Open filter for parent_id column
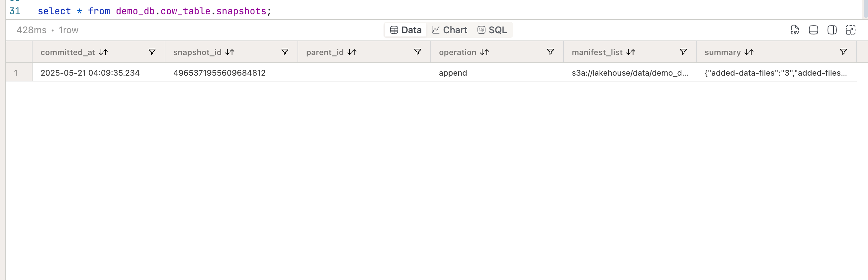This screenshot has width=868, height=280. point(417,52)
